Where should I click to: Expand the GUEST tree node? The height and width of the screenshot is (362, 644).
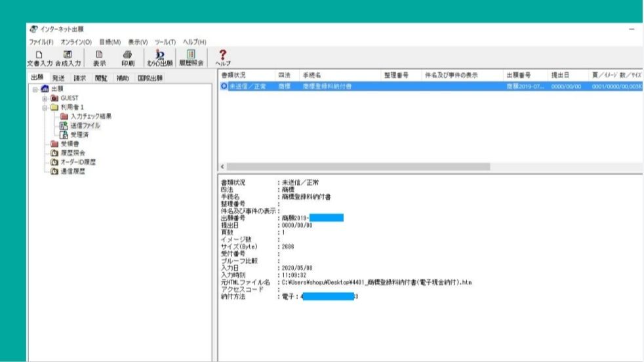coord(45,98)
